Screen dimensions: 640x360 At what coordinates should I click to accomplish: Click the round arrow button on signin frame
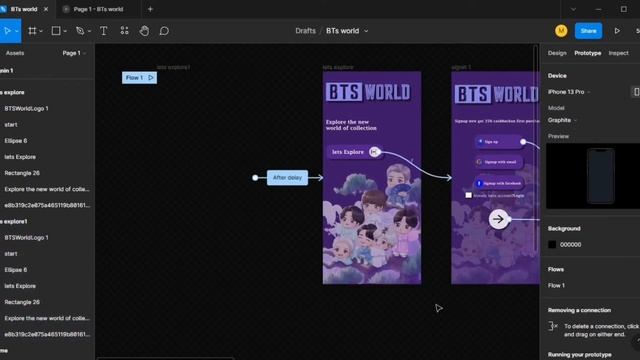498,219
